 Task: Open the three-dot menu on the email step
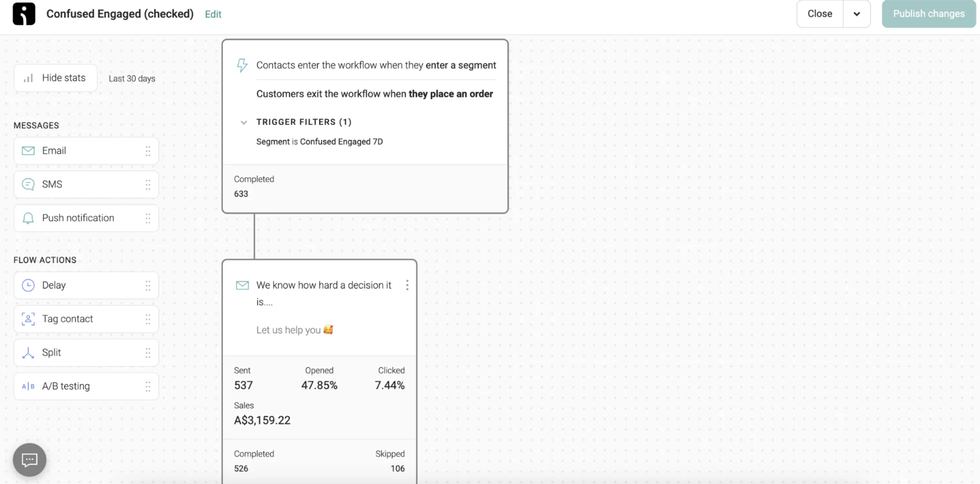click(407, 285)
